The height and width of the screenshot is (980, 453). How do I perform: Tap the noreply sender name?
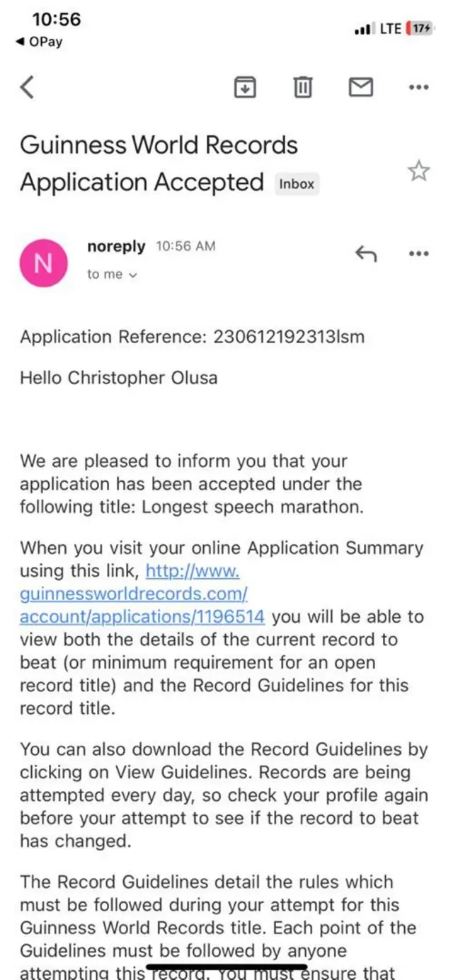[x=115, y=247]
